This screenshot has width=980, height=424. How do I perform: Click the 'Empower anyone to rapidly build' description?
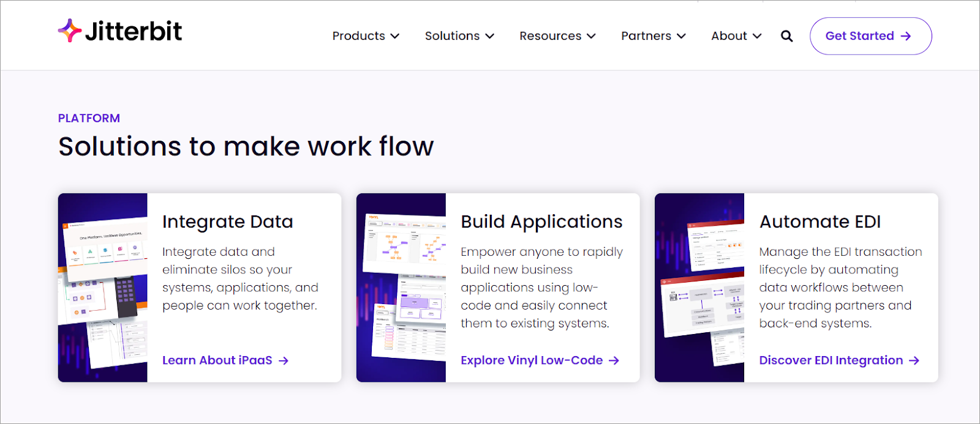tap(541, 288)
